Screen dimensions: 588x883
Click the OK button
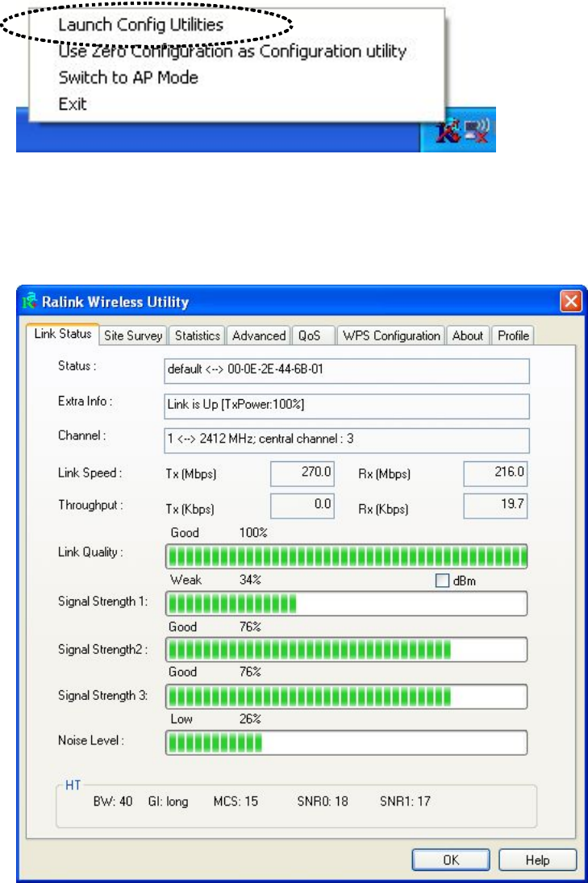point(451,860)
